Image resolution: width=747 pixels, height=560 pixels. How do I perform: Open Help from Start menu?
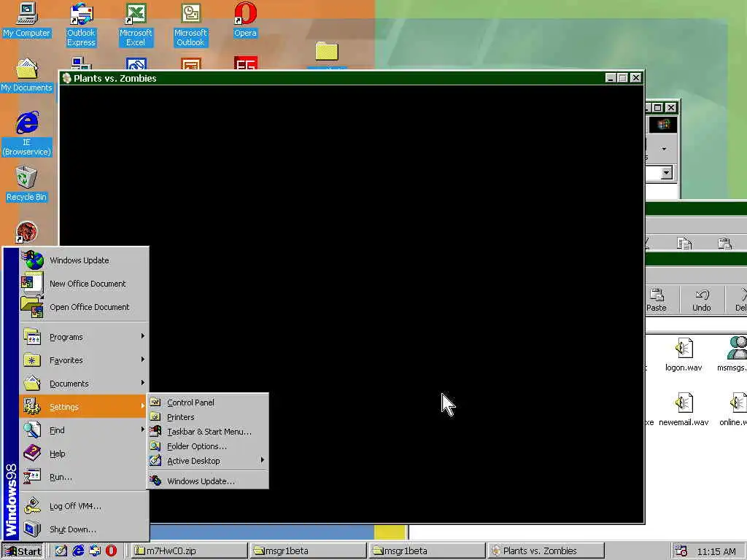[84, 454]
